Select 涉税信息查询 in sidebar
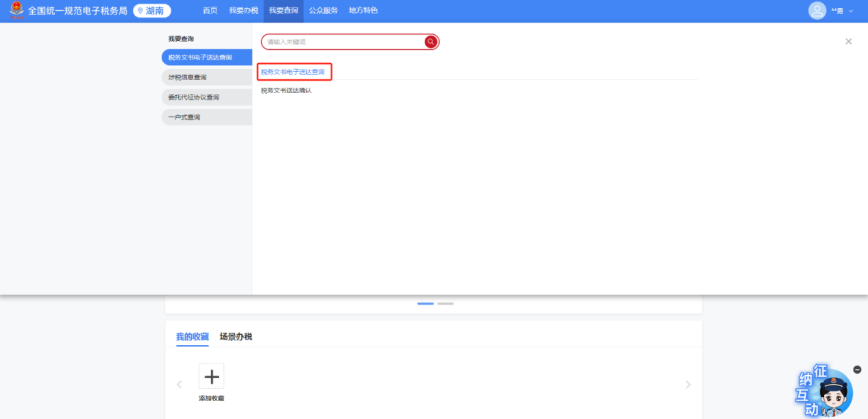This screenshot has width=868, height=419. 206,77
